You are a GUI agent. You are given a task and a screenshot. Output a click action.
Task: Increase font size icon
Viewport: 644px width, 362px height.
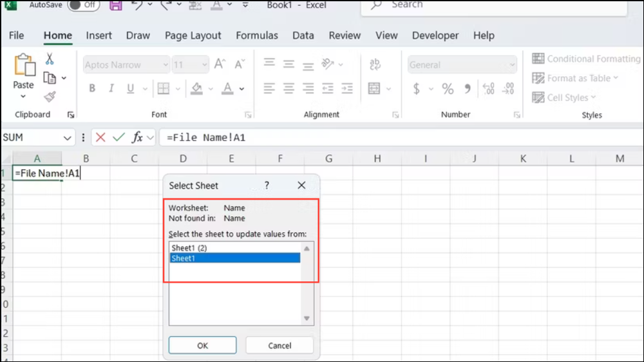pyautogui.click(x=220, y=64)
